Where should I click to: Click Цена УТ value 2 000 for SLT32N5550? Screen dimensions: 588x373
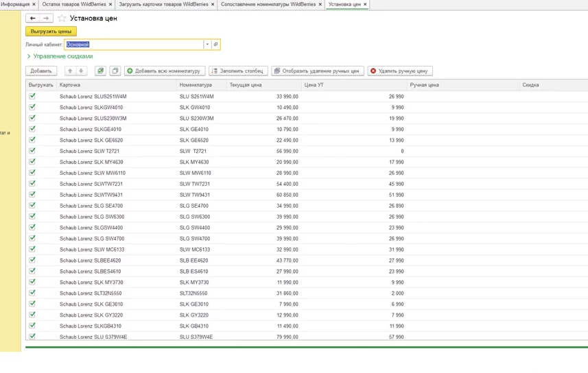click(x=398, y=293)
